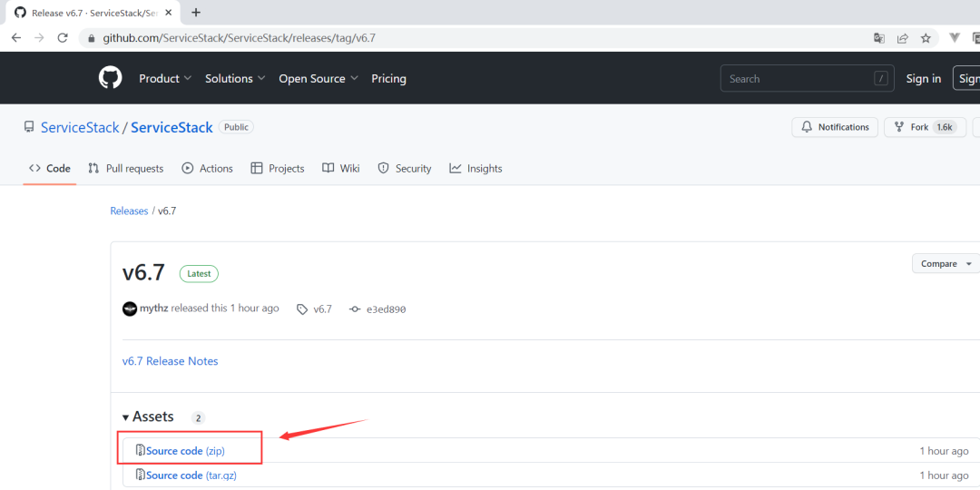Click the v6.7 release title heading
The height and width of the screenshot is (490, 980).
click(x=143, y=273)
